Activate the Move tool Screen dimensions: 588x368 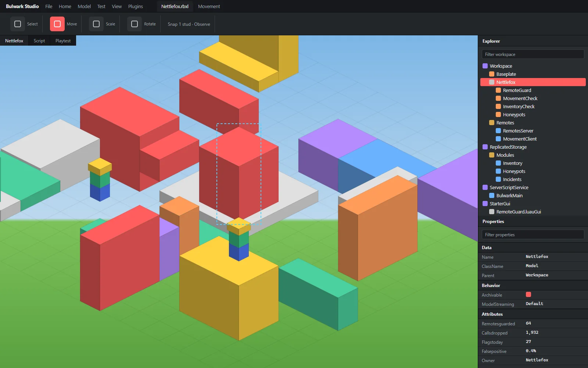click(x=57, y=24)
